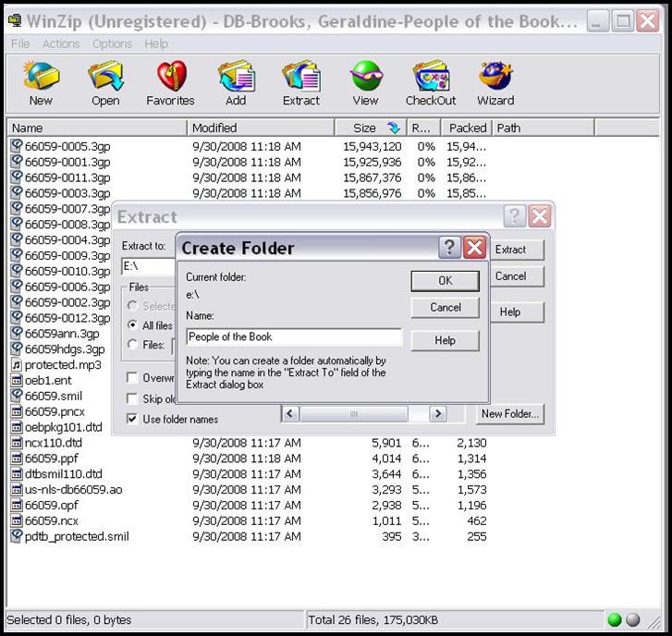This screenshot has width=672, height=636.
Task: Open the Actions menu
Action: (61, 43)
